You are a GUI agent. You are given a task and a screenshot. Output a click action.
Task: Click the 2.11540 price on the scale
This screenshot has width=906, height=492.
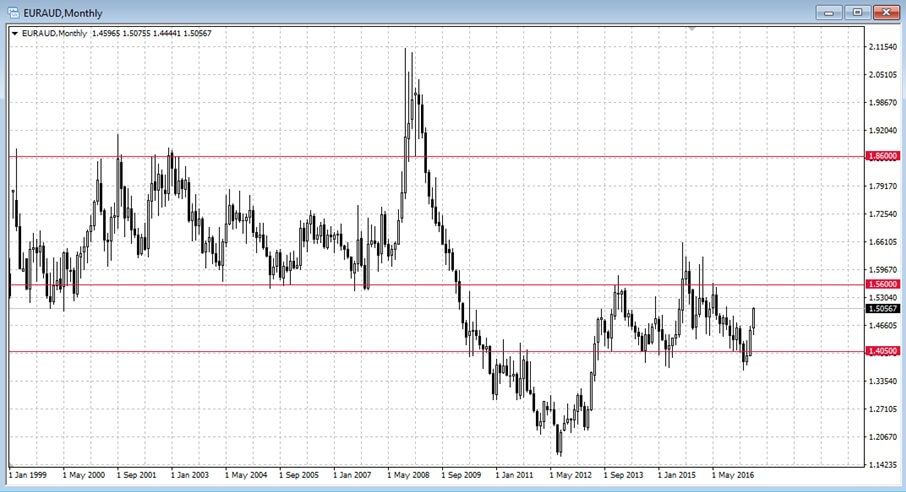[882, 47]
